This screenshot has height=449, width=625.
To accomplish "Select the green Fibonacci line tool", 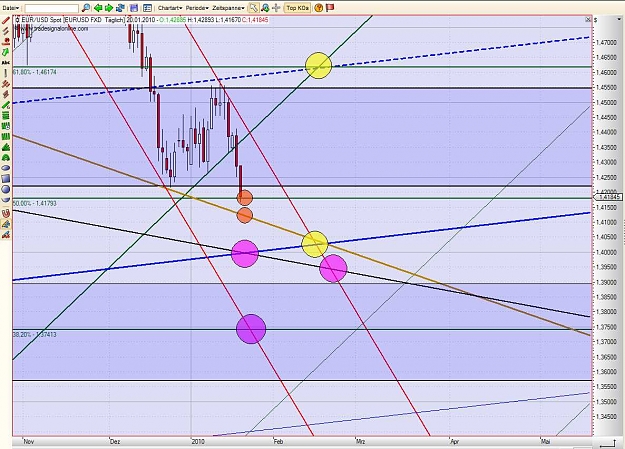I will tap(6, 105).
